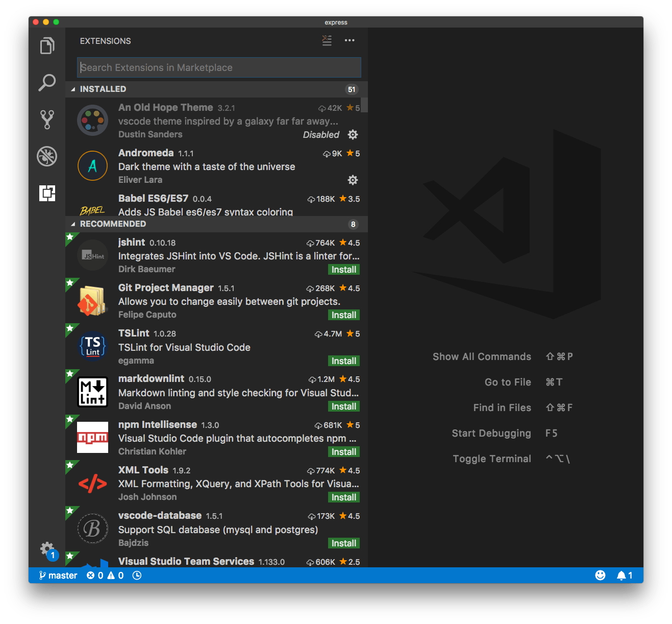
Task: Click the Toggle Terminal text
Action: pos(492,459)
